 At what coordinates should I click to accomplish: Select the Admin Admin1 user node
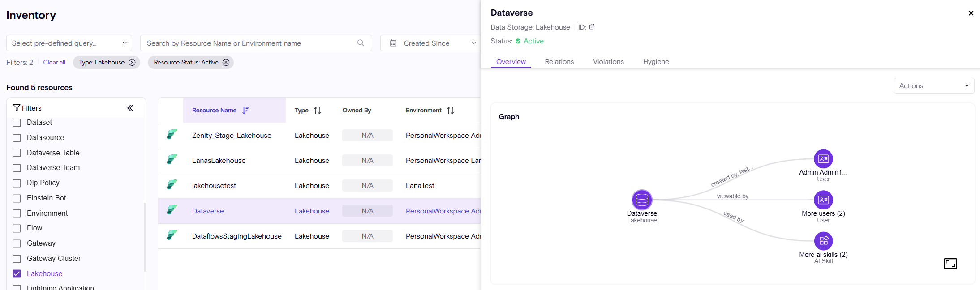(x=823, y=159)
